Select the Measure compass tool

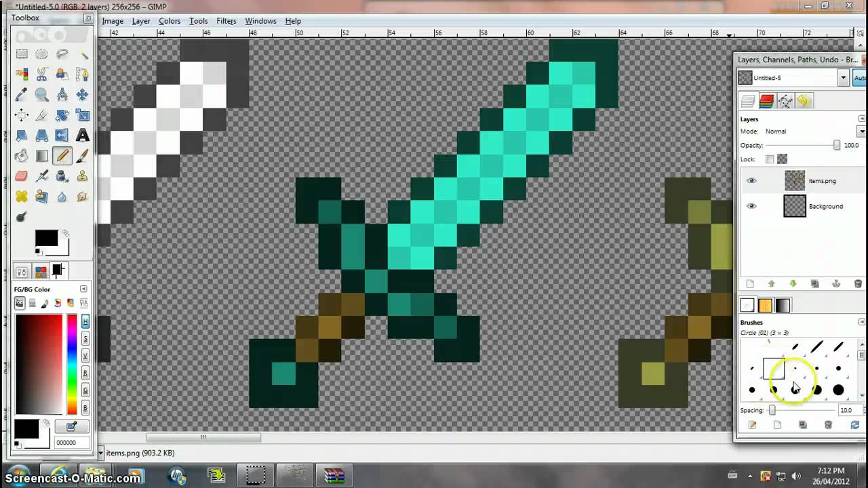click(x=62, y=95)
